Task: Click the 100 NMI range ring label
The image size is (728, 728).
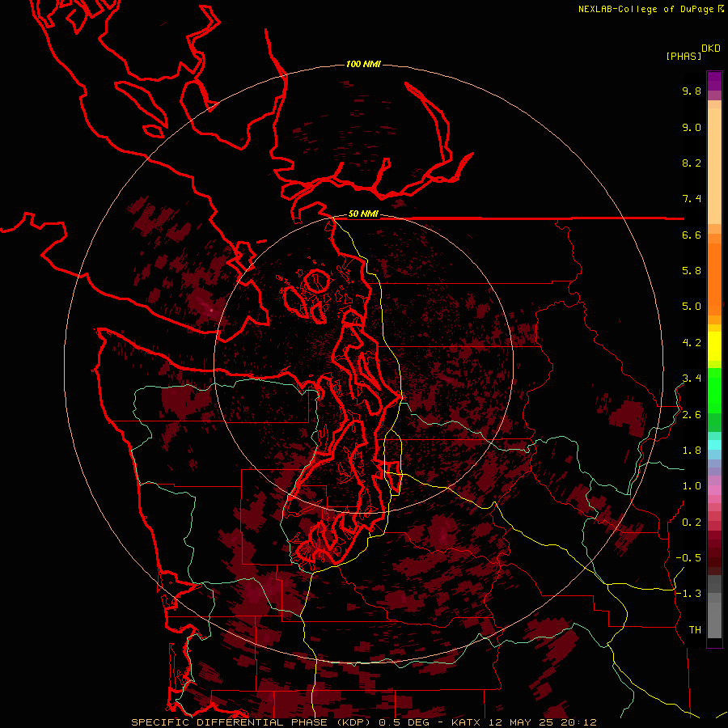Action: (x=363, y=64)
